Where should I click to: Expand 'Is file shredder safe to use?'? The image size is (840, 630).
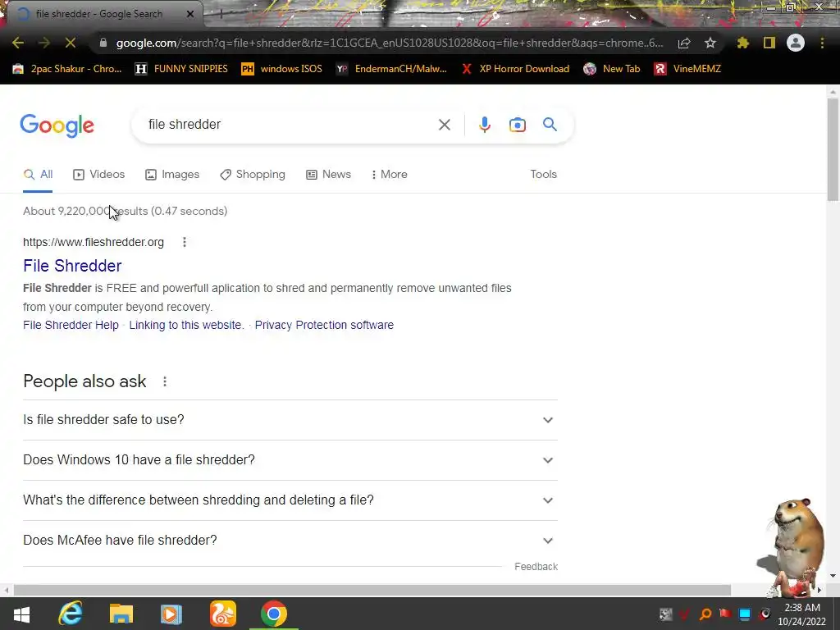coord(290,420)
